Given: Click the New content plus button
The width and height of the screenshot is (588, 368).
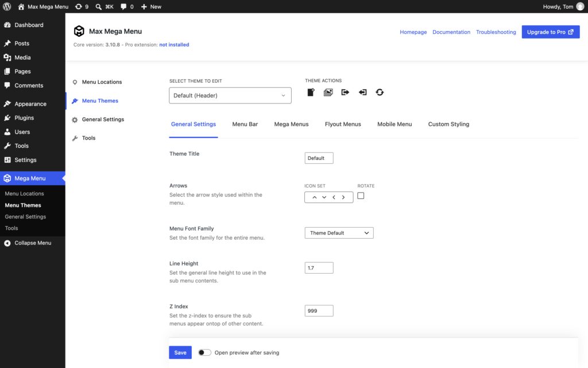Looking at the screenshot, I should pos(151,6).
